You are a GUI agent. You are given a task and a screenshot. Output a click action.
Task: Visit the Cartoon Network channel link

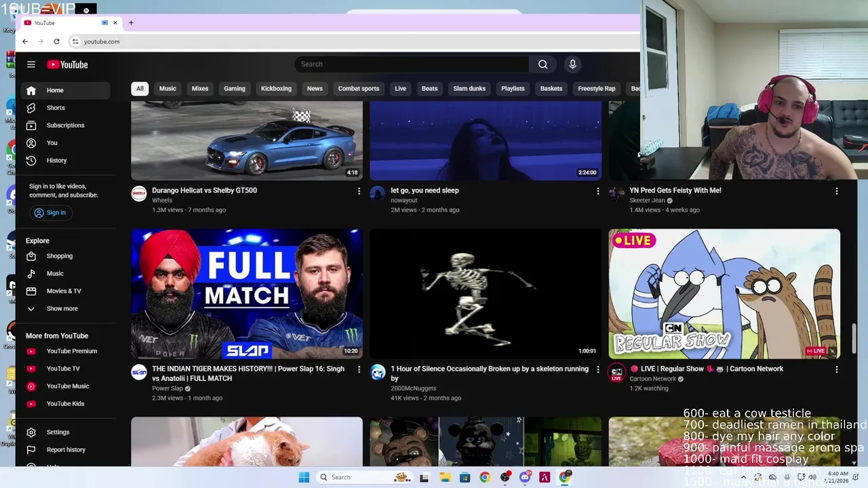tap(652, 379)
